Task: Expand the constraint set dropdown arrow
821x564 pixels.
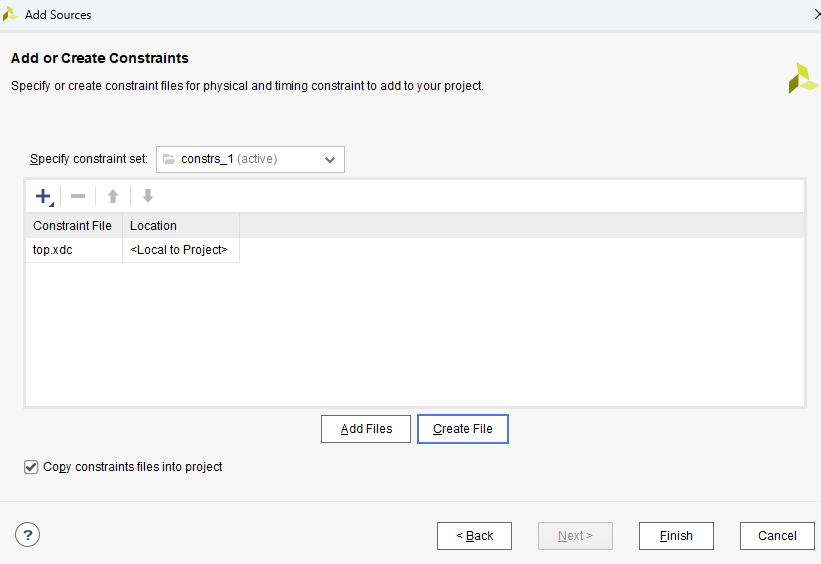Action: click(330, 160)
